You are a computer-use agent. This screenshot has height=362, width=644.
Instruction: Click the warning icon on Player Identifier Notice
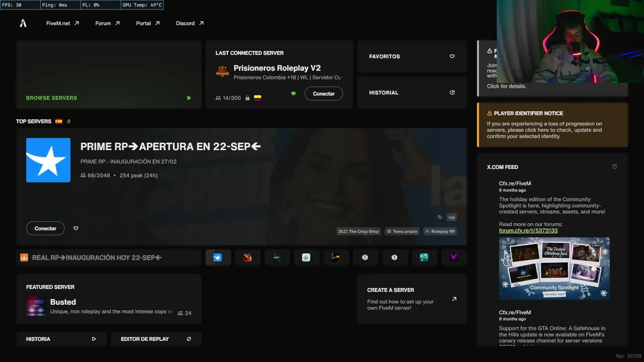490,114
